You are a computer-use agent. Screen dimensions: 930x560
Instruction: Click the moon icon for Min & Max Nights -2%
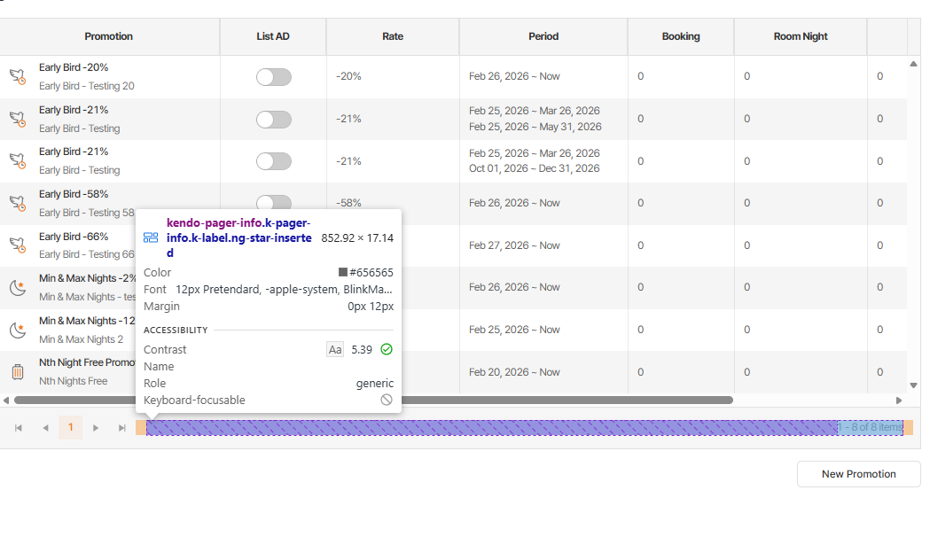[x=18, y=287]
